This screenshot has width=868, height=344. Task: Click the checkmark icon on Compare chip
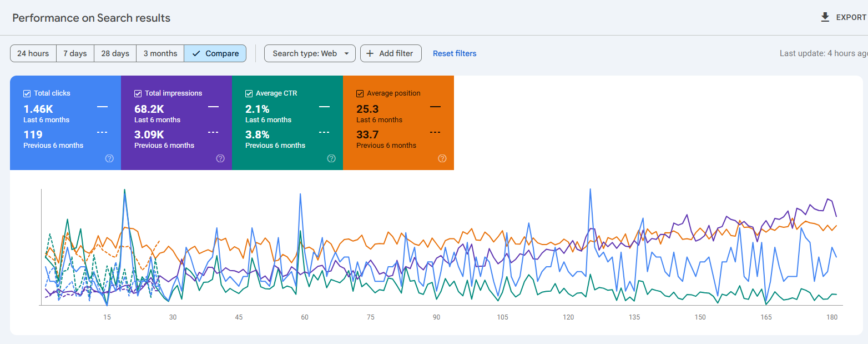pyautogui.click(x=196, y=53)
